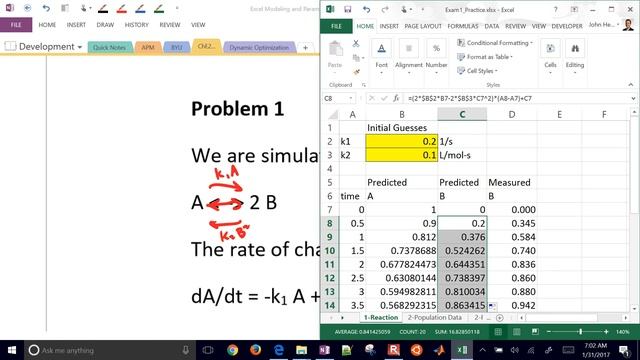Click the zoom out minus button
The image size is (640, 360).
549,332
